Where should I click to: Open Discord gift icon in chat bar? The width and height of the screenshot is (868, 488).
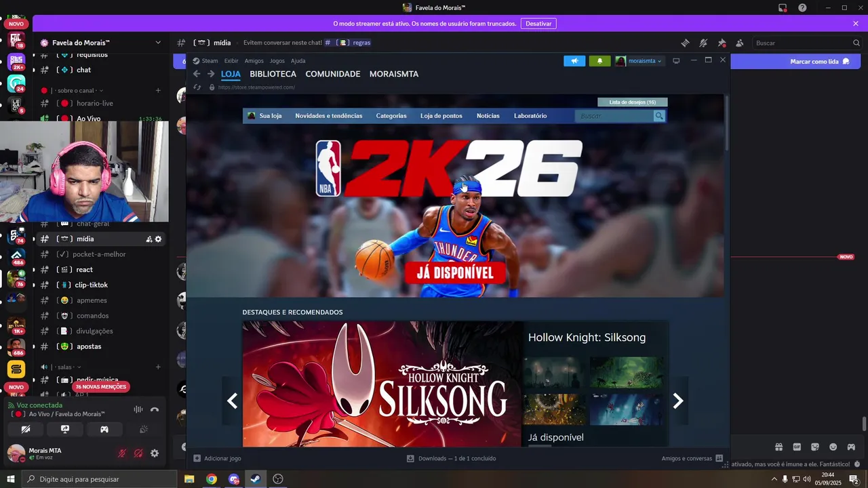coord(778,447)
